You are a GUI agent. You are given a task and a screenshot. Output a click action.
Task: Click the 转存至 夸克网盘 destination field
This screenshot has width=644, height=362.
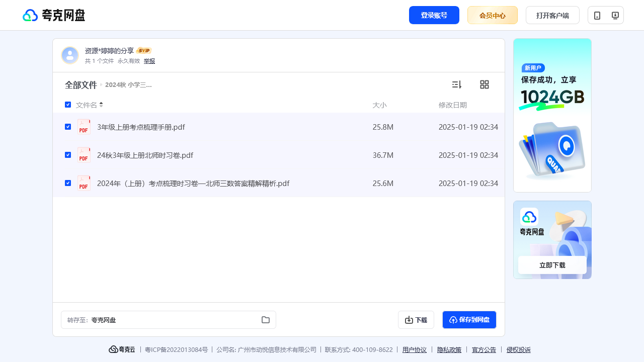169,320
